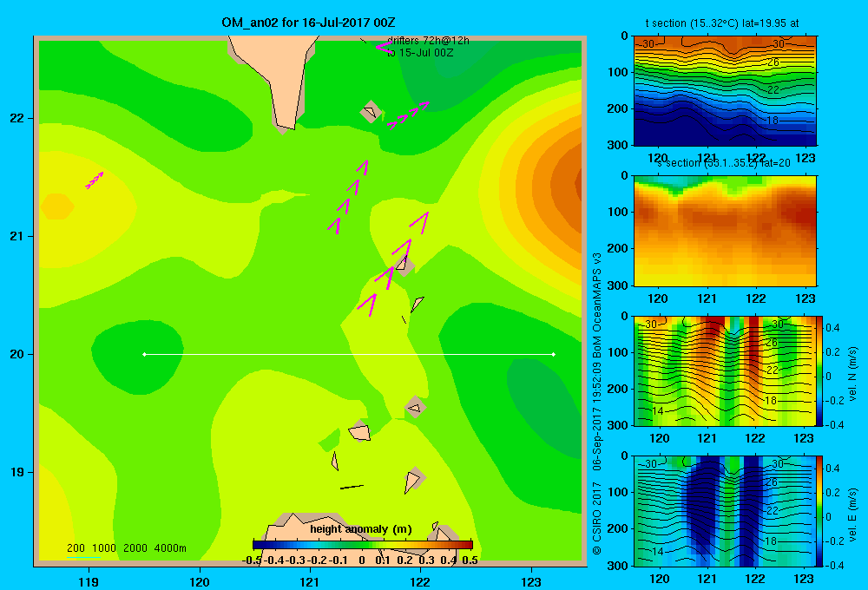Image resolution: width=868 pixels, height=590 pixels.
Task: Click the west endpoint of white transect line
Action: click(x=144, y=354)
